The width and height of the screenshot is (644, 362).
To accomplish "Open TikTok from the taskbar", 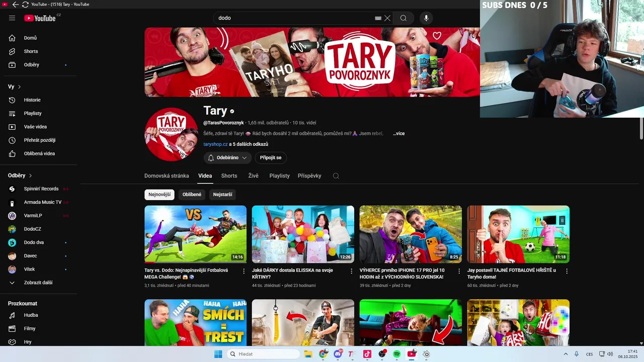I will coord(367,354).
